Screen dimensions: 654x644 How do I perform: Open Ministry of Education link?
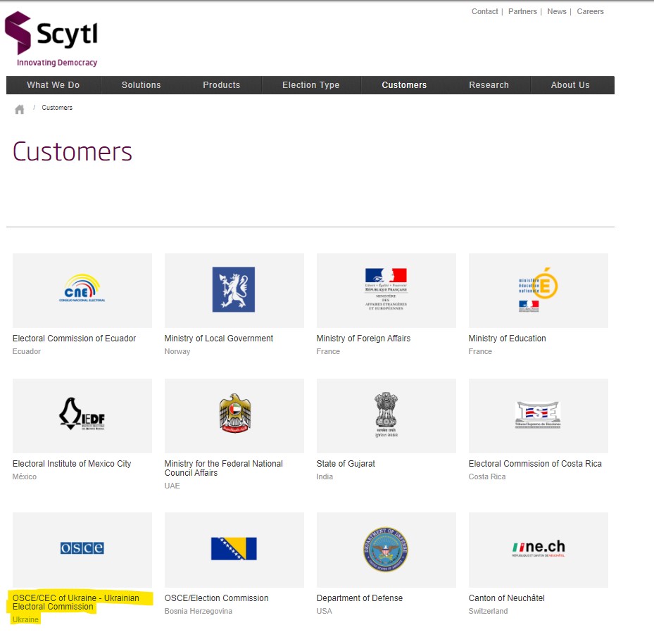pos(507,339)
